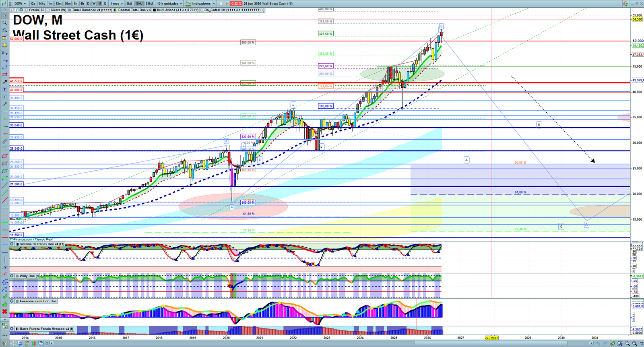The image size is (644, 347).
Task: Toggle the Control Total Doc v.6 indicator
Action: [x=116, y=10]
